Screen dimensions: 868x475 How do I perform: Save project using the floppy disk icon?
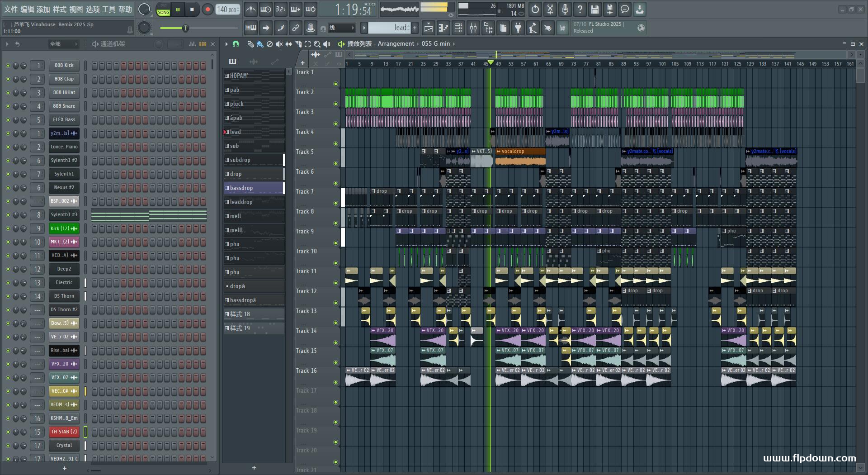click(595, 9)
